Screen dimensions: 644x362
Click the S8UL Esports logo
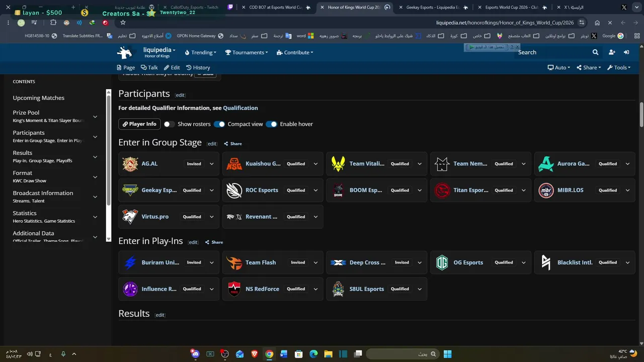(x=338, y=289)
